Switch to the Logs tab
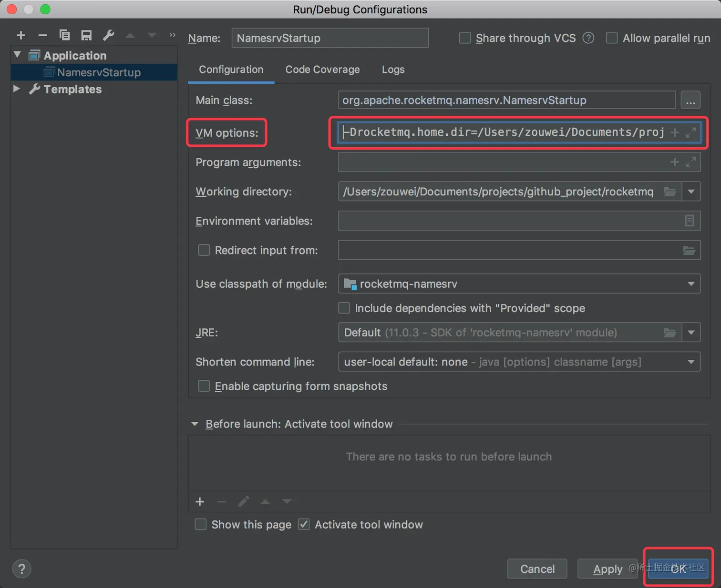The width and height of the screenshot is (721, 588). (x=393, y=70)
